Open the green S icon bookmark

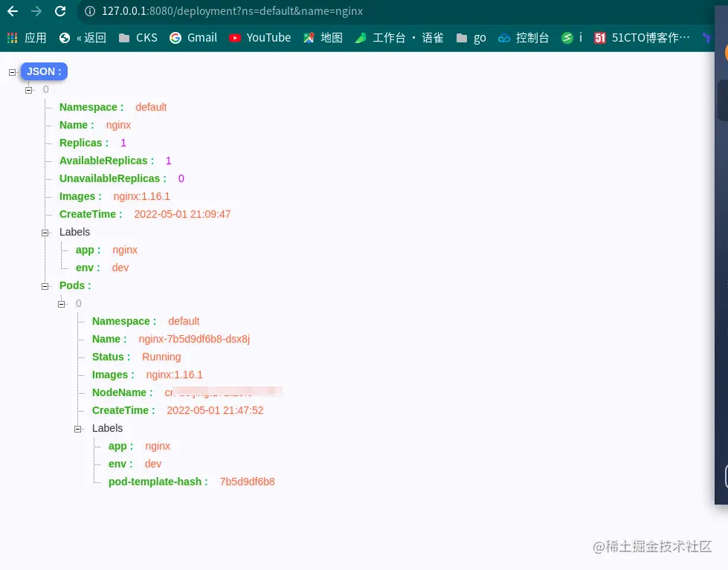pos(572,38)
